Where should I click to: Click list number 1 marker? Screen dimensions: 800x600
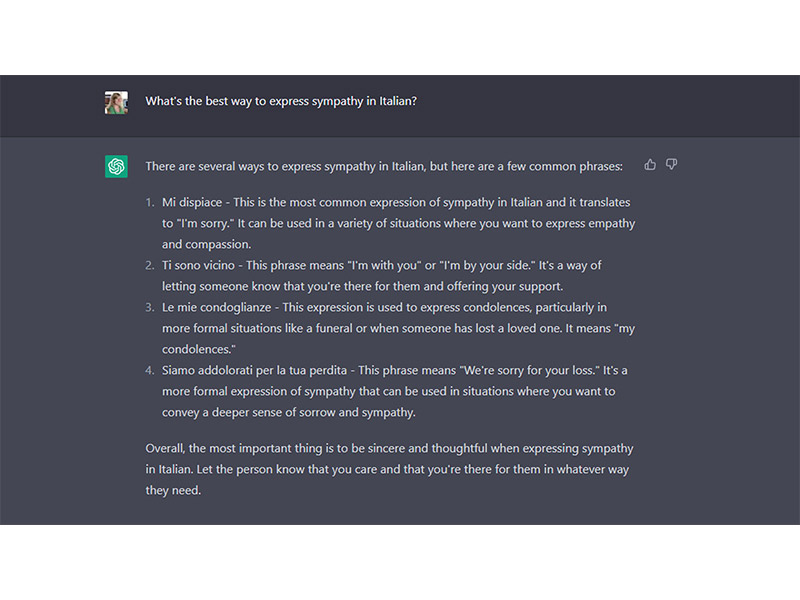[x=149, y=203]
